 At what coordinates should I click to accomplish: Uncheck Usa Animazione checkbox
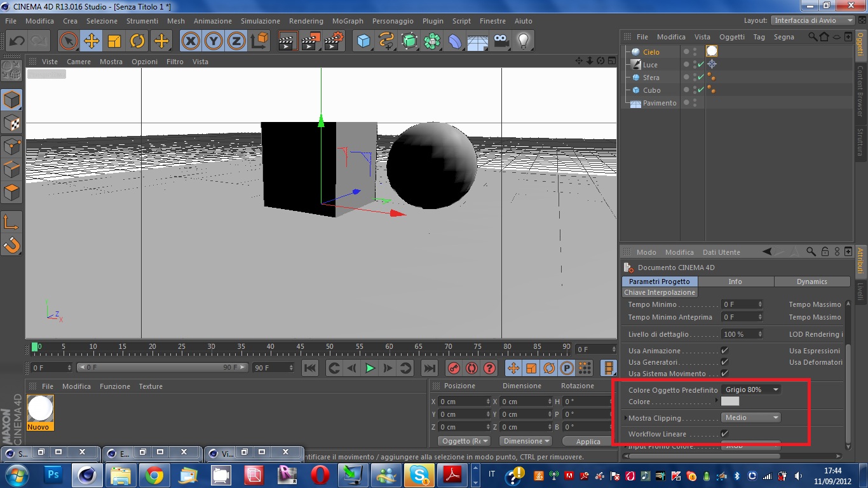point(724,351)
